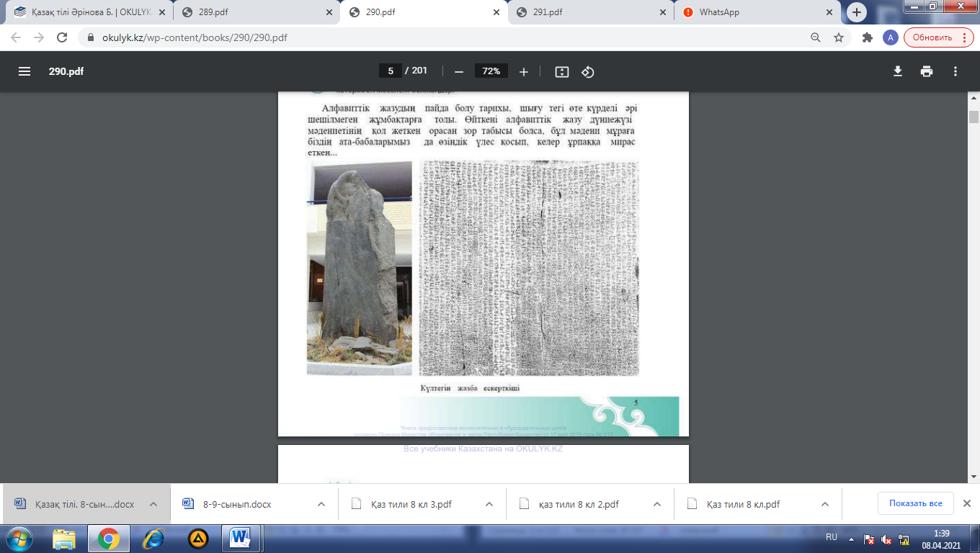Close the 289.pdf tab

[x=329, y=12]
